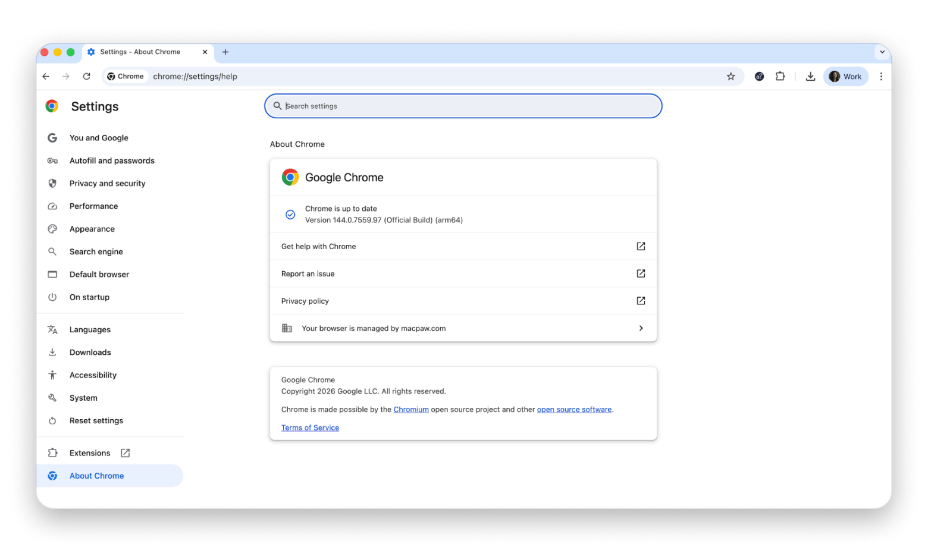Open the three-dot Chrome menu

click(881, 76)
